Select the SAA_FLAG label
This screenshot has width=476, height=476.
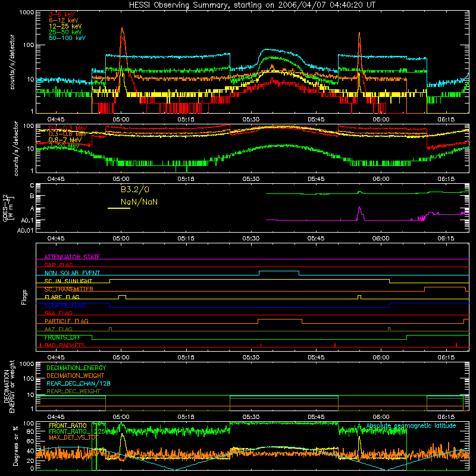(x=58, y=313)
